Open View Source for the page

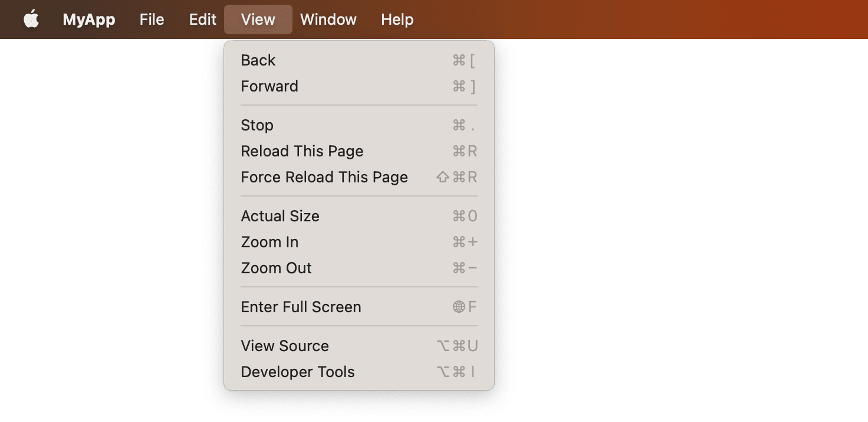pyautogui.click(x=285, y=345)
